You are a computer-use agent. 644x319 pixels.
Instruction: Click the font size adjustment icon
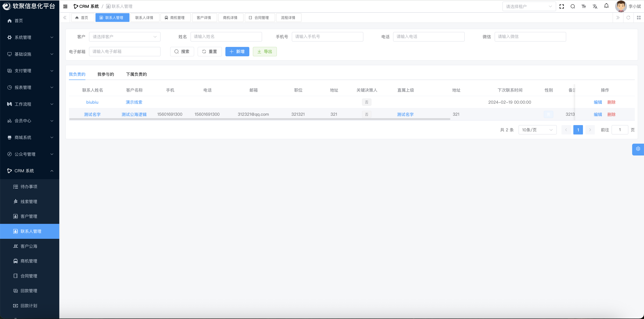583,6
